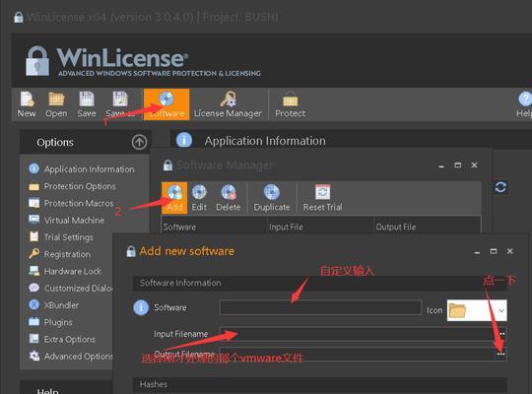Close the Add new software dialog
Viewport: 532px width, 394px height.
(509, 251)
